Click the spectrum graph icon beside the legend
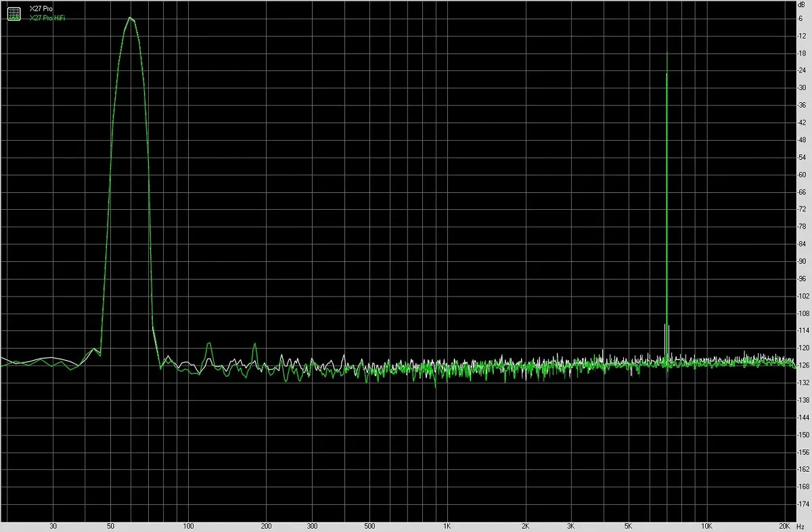 click(x=14, y=13)
